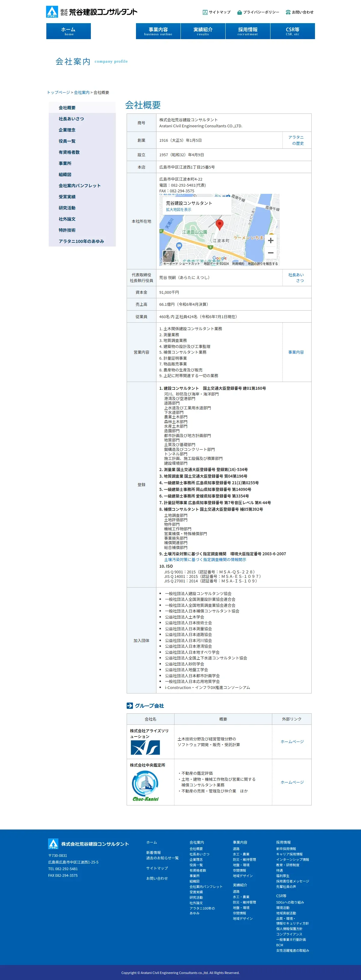Click 拡大地図を表示 on the map
The width and height of the screenshot is (361, 980).
[178, 209]
